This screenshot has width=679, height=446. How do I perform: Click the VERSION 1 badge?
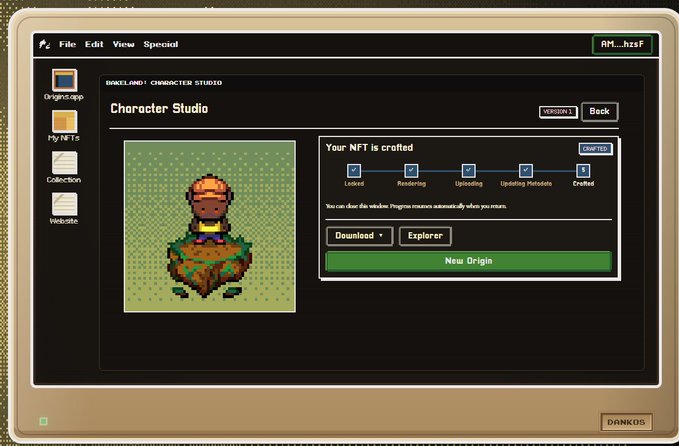coord(558,112)
